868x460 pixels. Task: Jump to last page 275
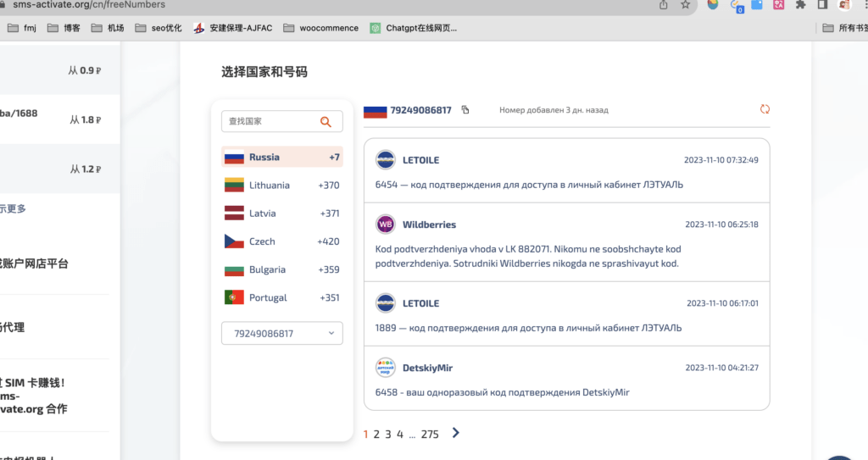coord(430,434)
